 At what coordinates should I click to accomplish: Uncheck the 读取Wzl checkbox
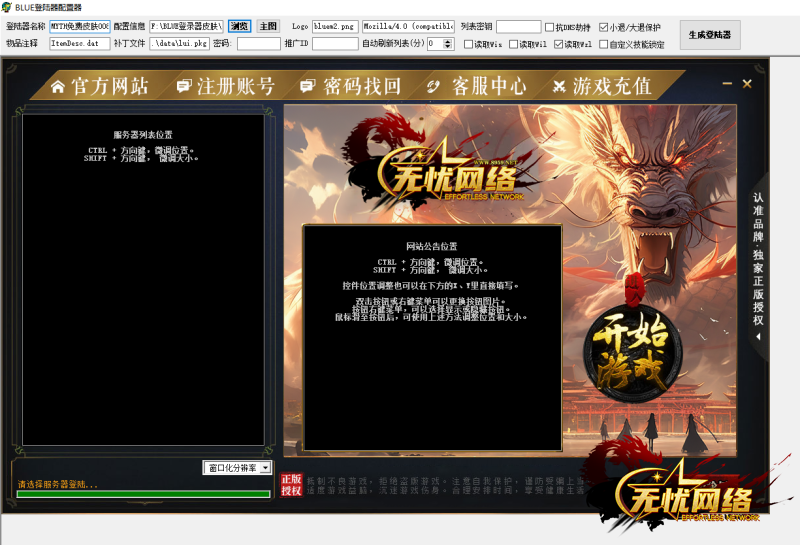click(558, 44)
